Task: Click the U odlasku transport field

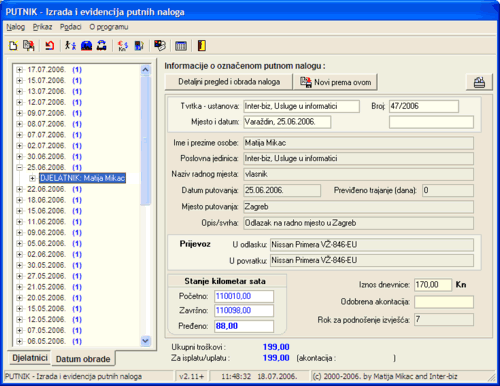Action: (372, 245)
